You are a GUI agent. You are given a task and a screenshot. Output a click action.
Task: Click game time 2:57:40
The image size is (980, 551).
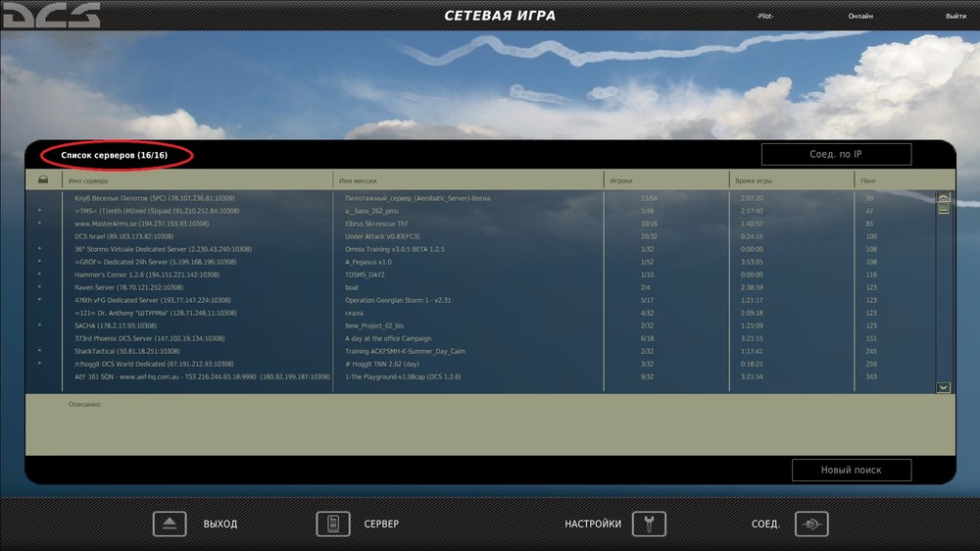[752, 211]
